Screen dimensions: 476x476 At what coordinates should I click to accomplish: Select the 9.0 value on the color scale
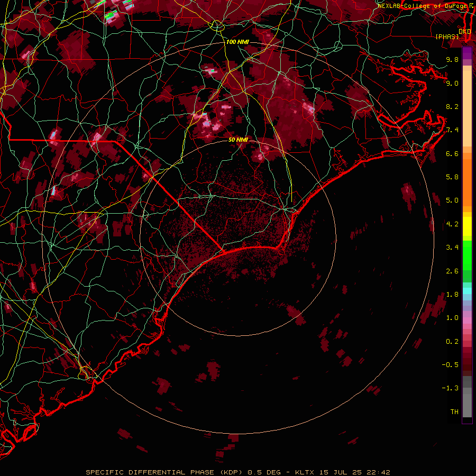(x=452, y=83)
